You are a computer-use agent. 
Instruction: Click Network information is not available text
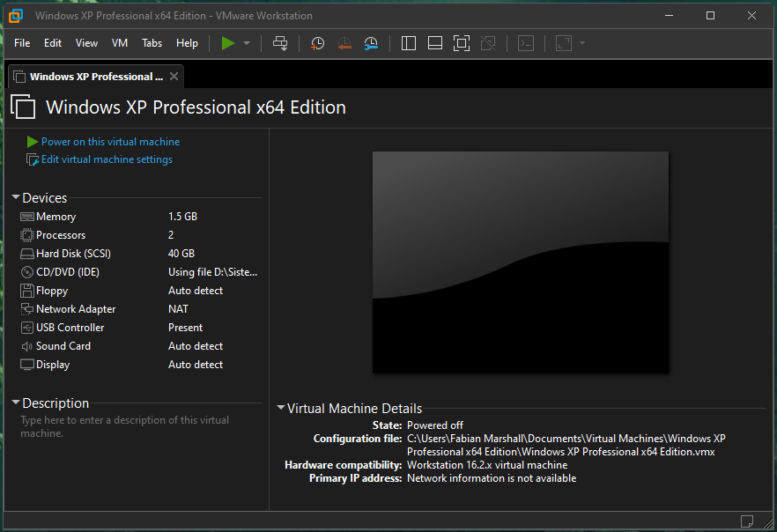tap(492, 478)
